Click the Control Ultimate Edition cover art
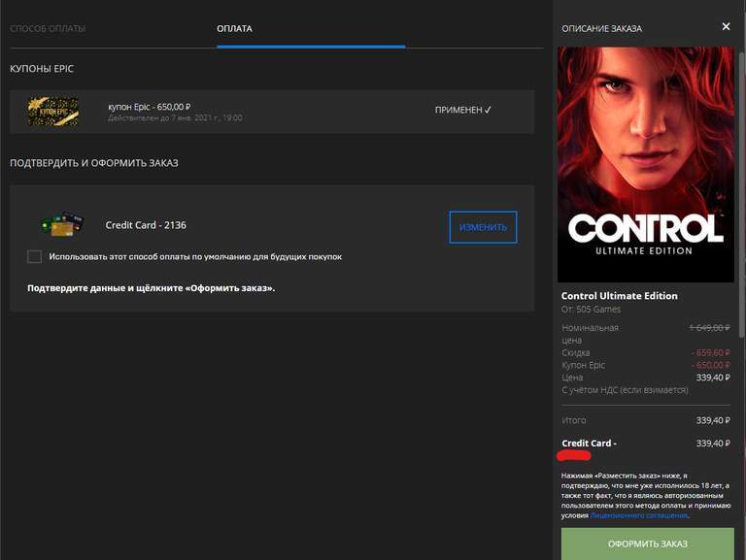746x560 pixels. pos(645,163)
